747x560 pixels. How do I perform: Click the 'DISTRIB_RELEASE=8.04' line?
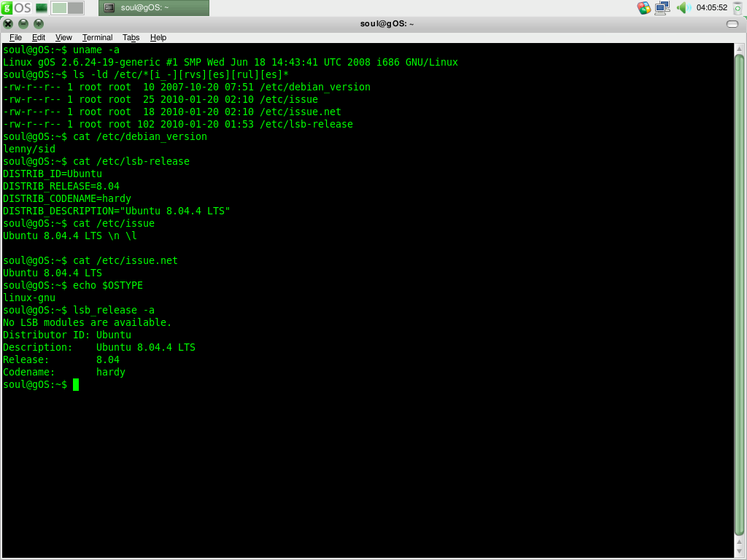click(x=61, y=186)
